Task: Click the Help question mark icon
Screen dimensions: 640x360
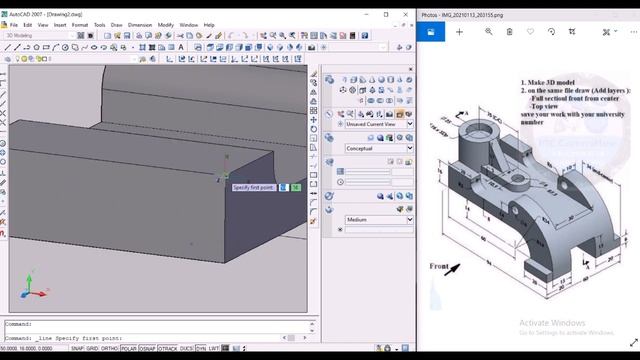Action: point(365,36)
